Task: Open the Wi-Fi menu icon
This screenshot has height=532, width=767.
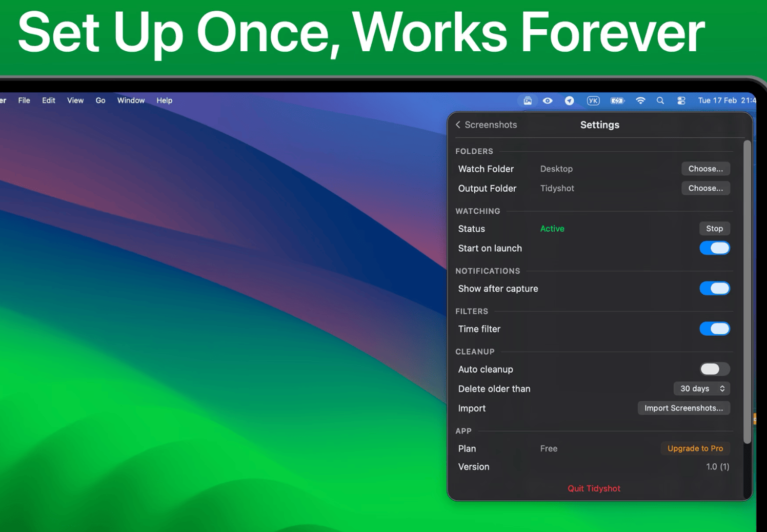Action: point(640,100)
